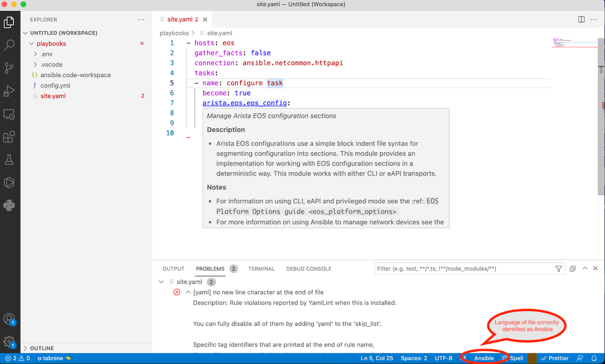Change the Ansible language mode indicator
The image size is (605, 364).
point(484,358)
